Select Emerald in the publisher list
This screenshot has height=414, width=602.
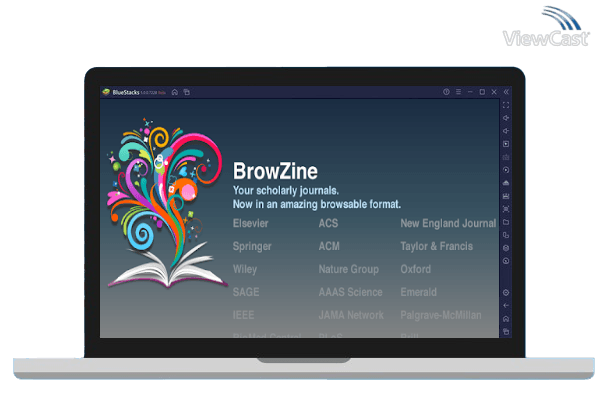(x=418, y=292)
